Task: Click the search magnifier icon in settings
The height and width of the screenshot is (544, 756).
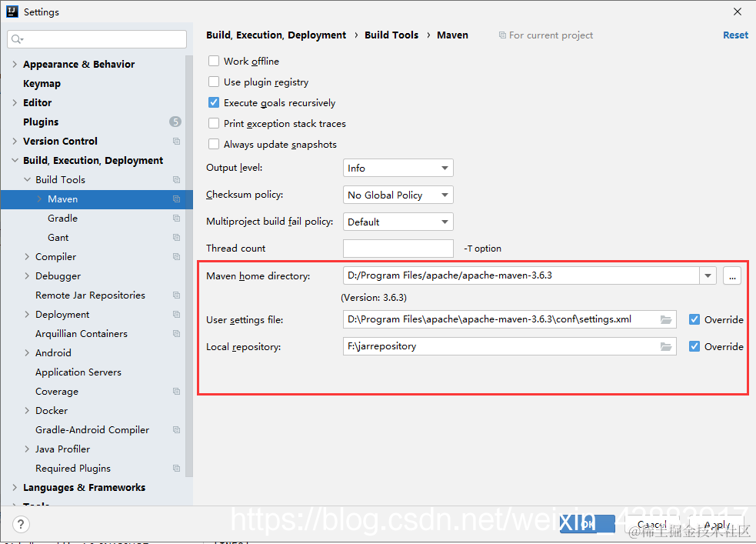Action: 17,39
